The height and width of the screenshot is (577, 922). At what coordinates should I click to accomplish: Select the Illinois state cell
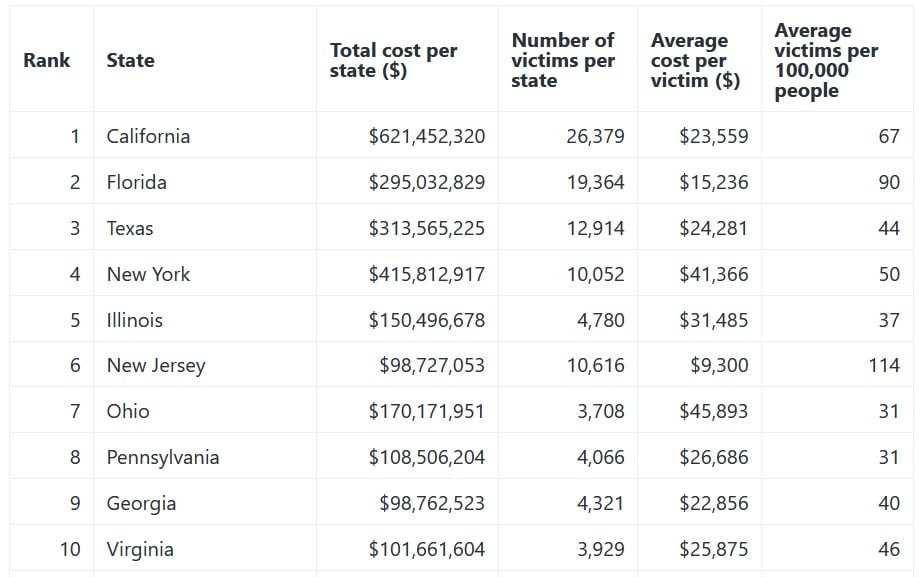135,320
